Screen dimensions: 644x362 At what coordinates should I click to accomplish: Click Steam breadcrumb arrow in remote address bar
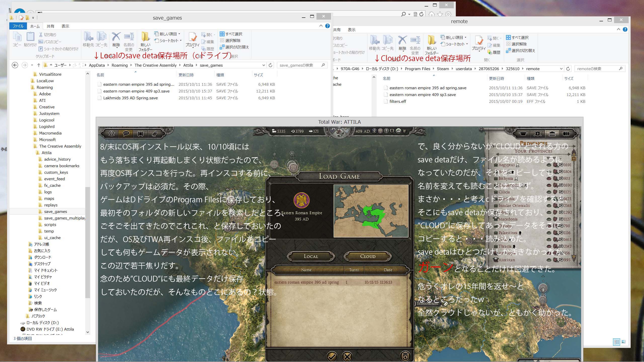452,69
